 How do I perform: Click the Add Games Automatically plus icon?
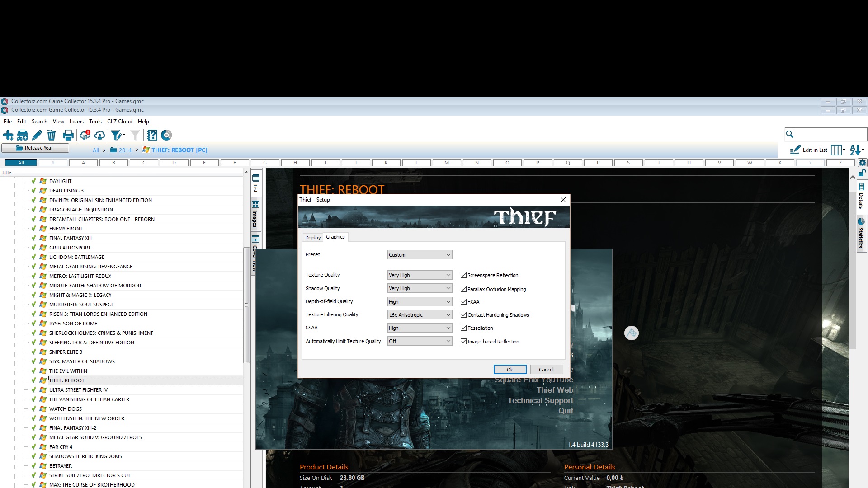[x=8, y=135]
